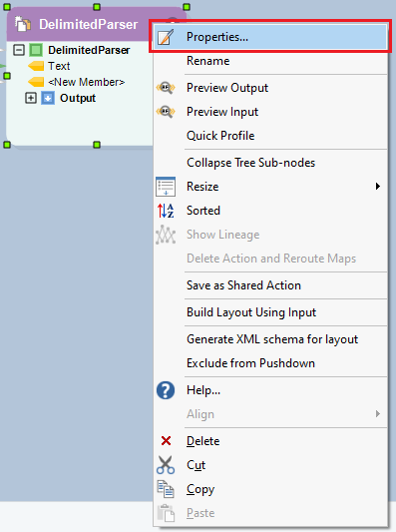Click the Cut scissors icon
396x532 pixels.
coord(166,465)
